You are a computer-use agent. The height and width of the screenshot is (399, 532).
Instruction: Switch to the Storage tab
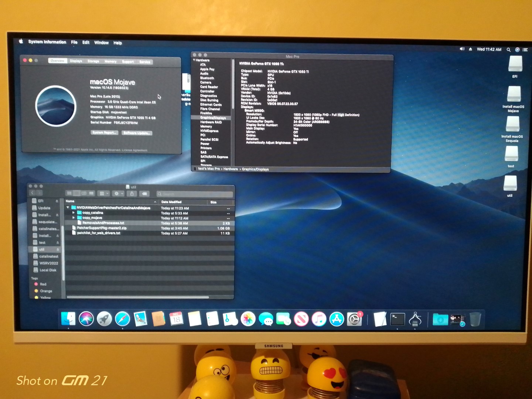93,61
